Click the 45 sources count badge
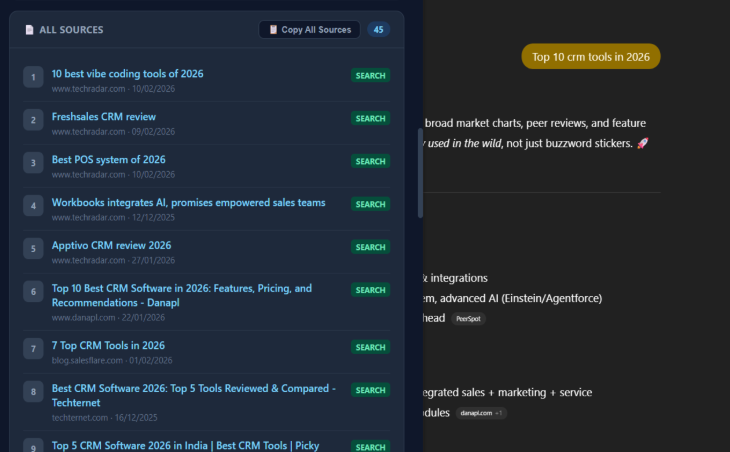The height and width of the screenshot is (452, 730). click(379, 30)
